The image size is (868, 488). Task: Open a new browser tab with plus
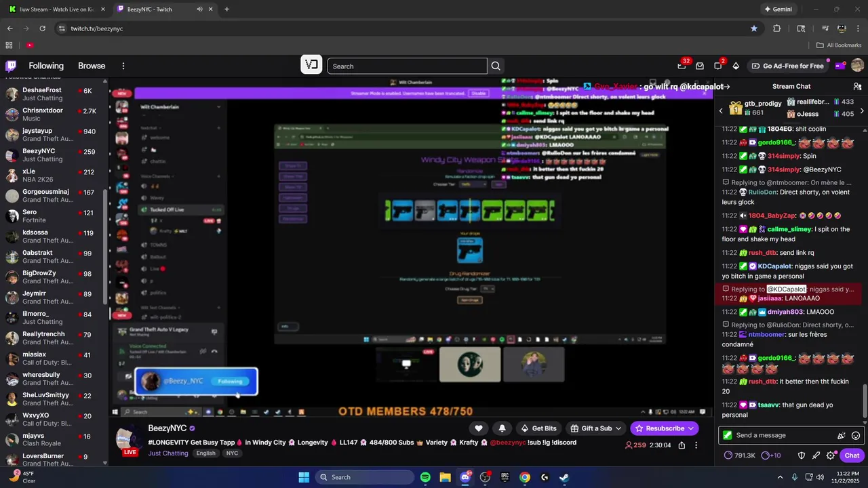pos(226,9)
